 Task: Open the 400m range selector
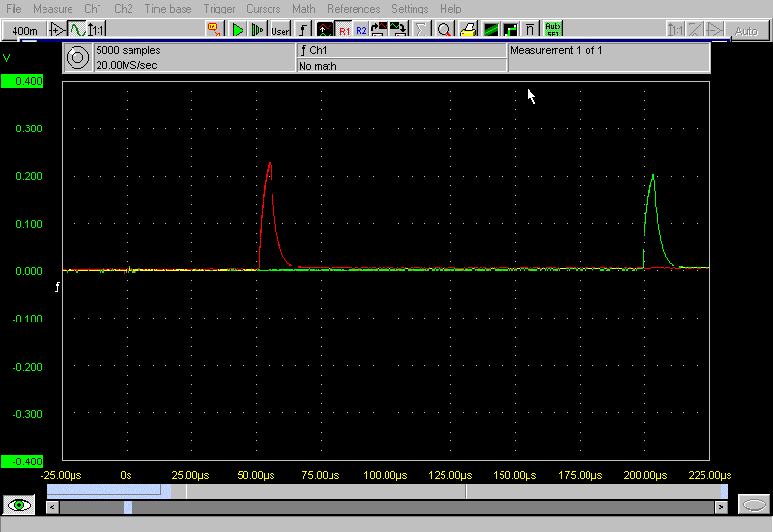pyautogui.click(x=24, y=31)
